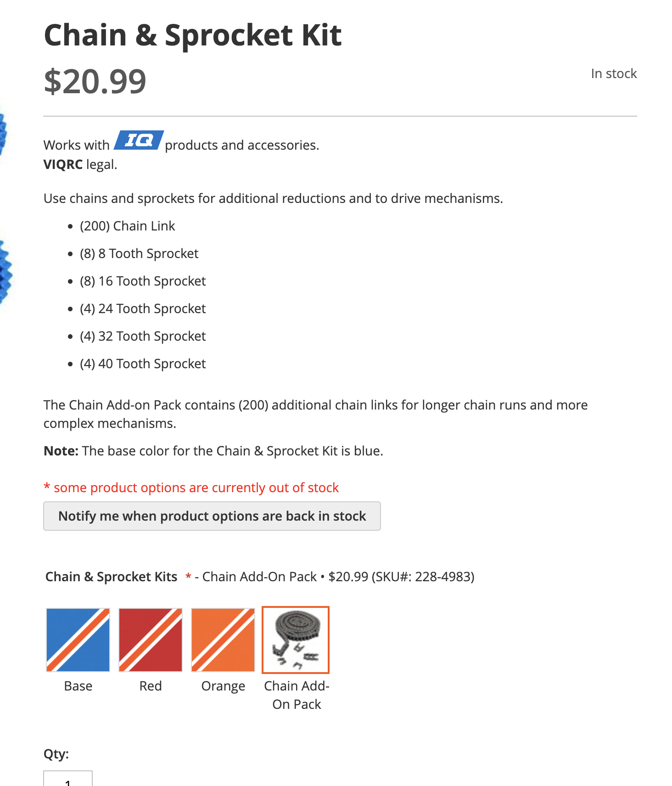The height and width of the screenshot is (786, 672).
Task: Click the red out of stock options notice
Action: 191,488
